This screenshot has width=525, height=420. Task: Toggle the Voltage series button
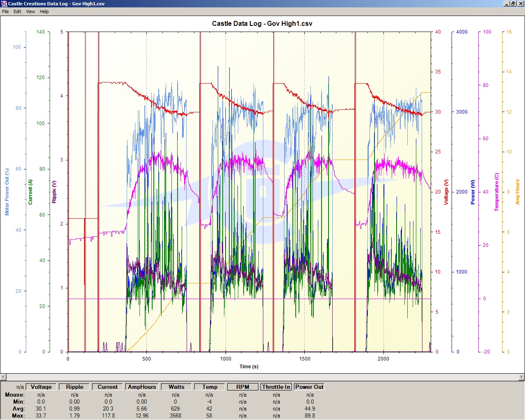(x=41, y=387)
